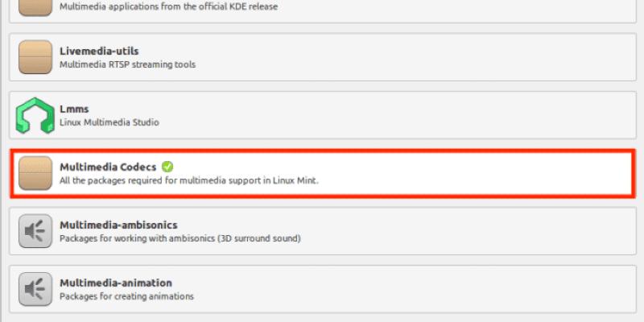The image size is (644, 322).
Task: Click the Multimedia-animation speaker icon
Action: (x=35, y=289)
